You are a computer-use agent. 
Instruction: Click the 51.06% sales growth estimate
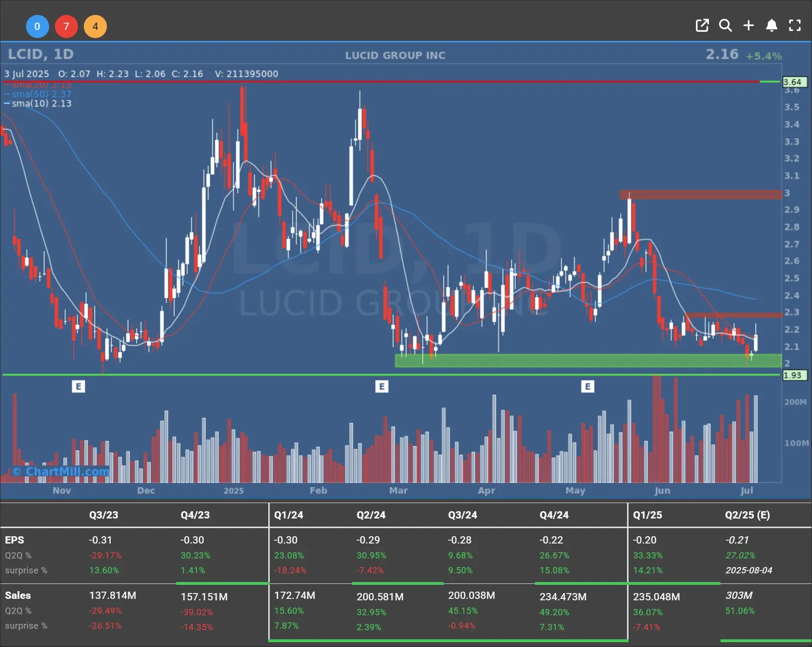740,611
